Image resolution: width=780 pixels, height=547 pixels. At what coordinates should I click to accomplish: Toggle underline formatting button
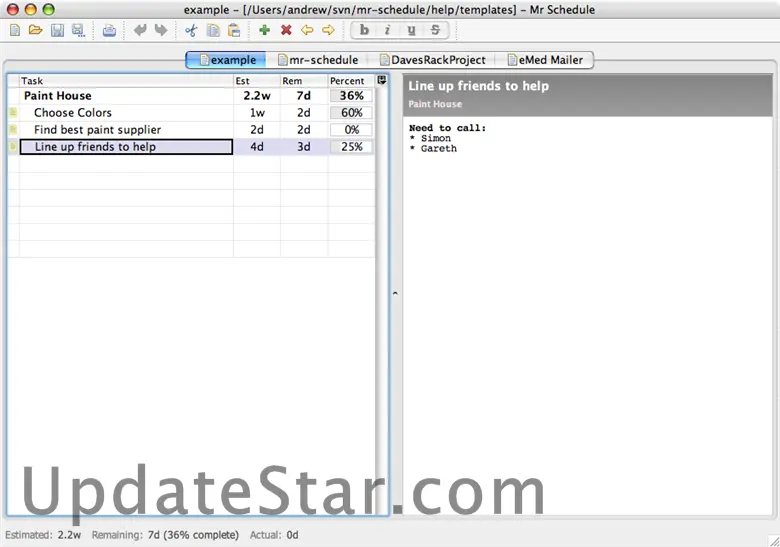point(411,30)
